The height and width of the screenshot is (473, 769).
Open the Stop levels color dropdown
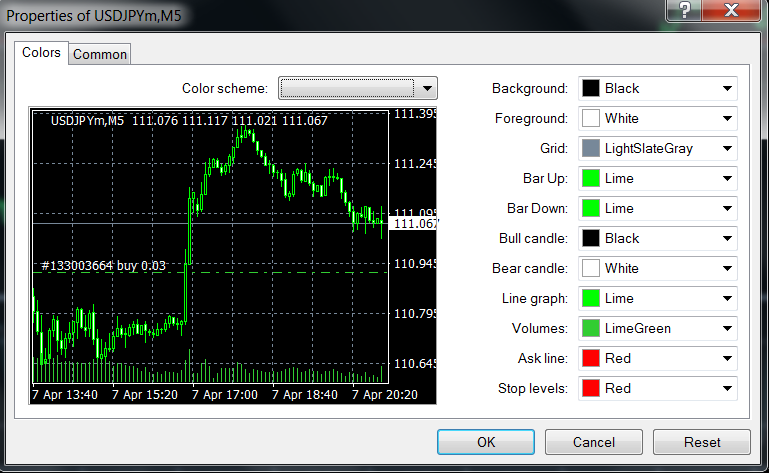coord(727,388)
